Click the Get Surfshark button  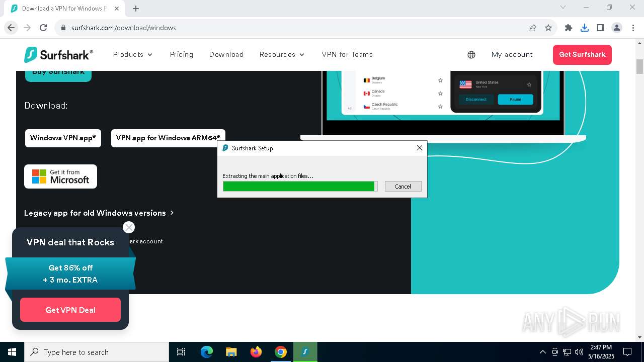pyautogui.click(x=582, y=54)
